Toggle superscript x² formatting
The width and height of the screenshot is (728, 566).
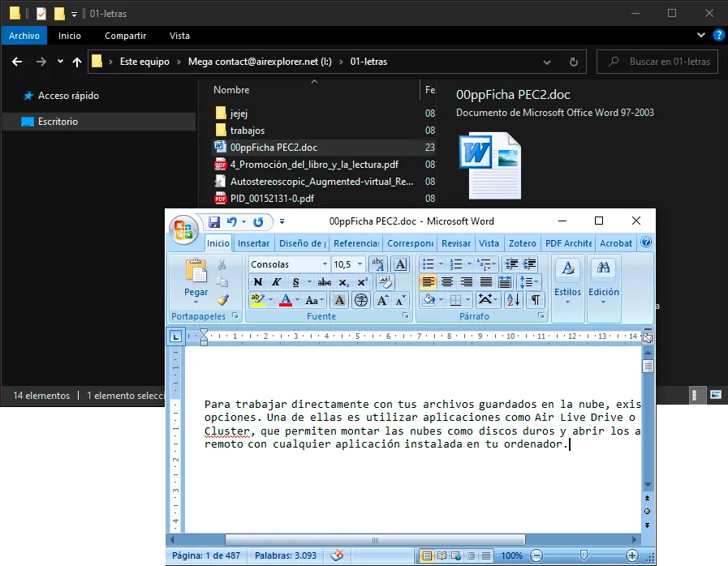pos(362,282)
